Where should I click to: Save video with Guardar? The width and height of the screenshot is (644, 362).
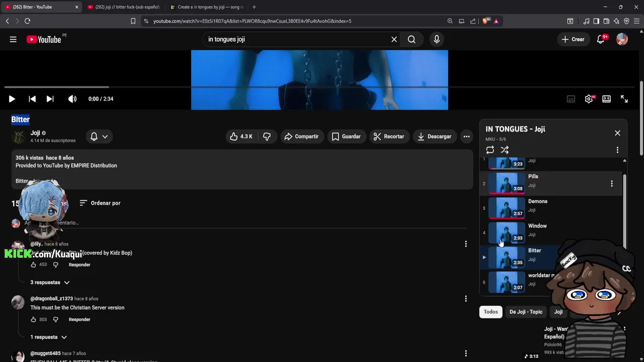346,136
